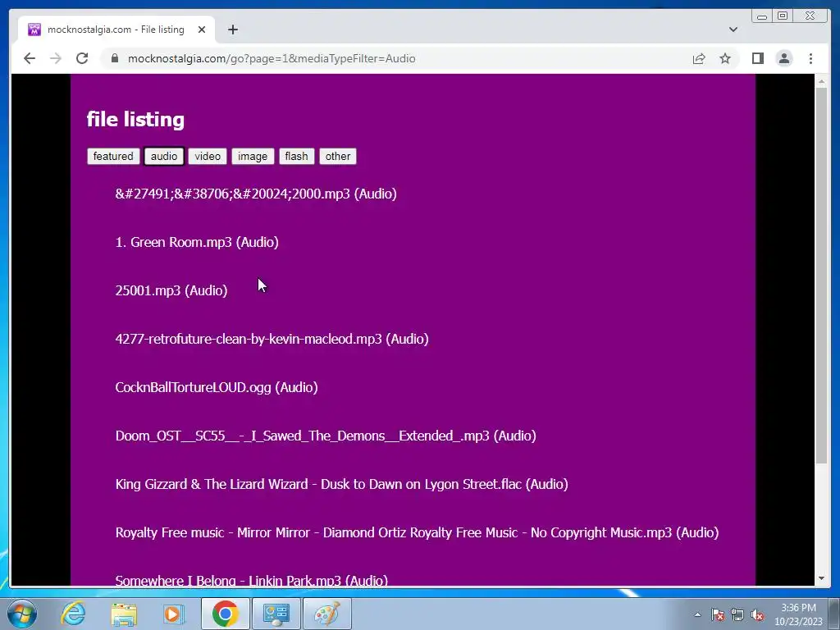Image resolution: width=840 pixels, height=630 pixels.
Task: Click the address bar URL
Action: [x=272, y=58]
